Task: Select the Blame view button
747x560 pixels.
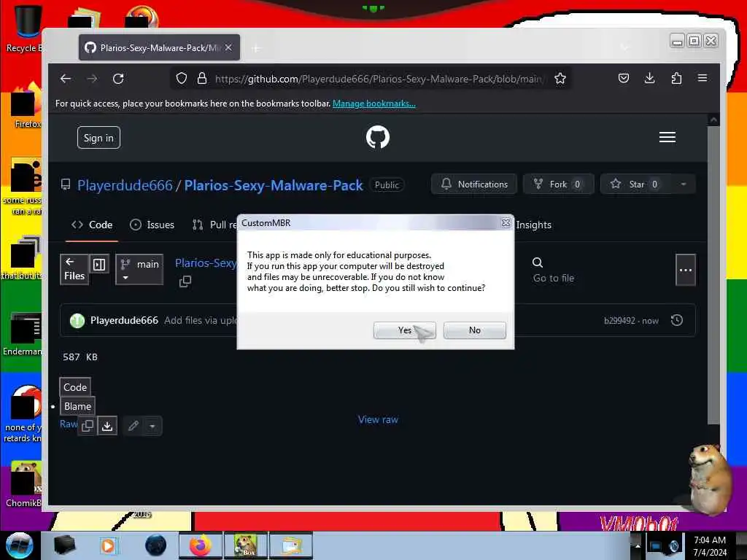Action: (x=77, y=406)
